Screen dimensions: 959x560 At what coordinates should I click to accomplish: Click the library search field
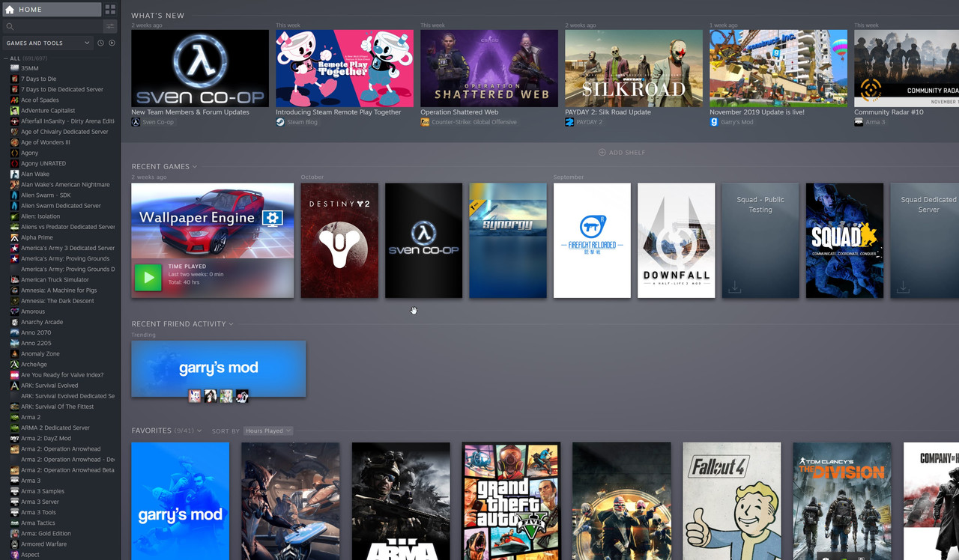tap(52, 26)
